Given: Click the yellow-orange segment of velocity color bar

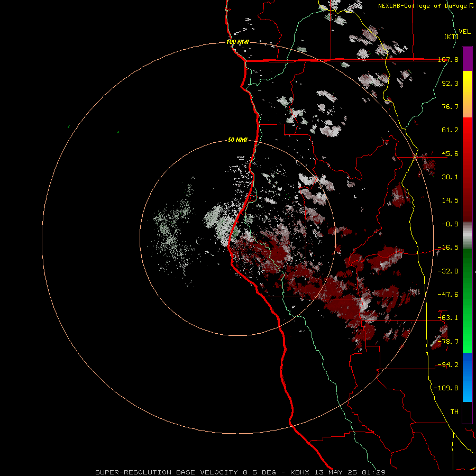Looking at the screenshot, I should coord(467,94).
